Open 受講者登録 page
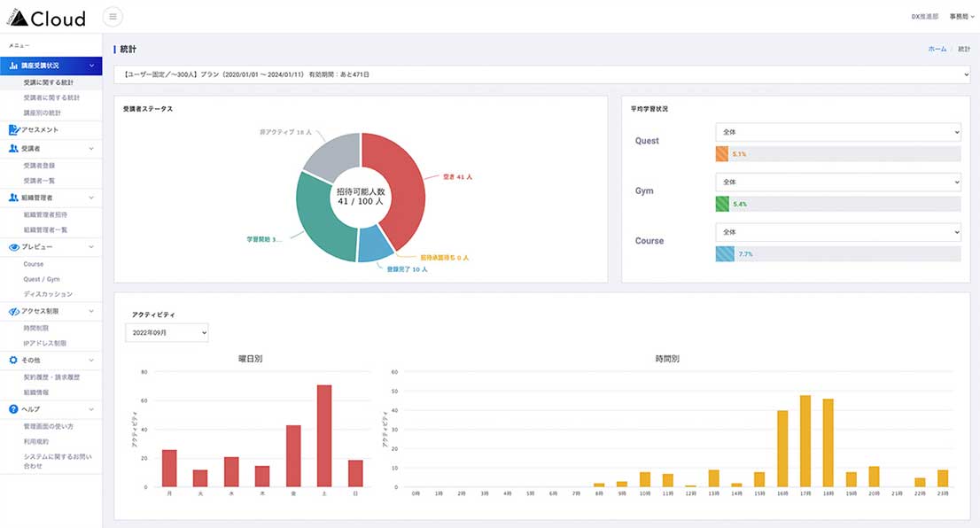Screen dimensions: 980x528 (x=39, y=166)
